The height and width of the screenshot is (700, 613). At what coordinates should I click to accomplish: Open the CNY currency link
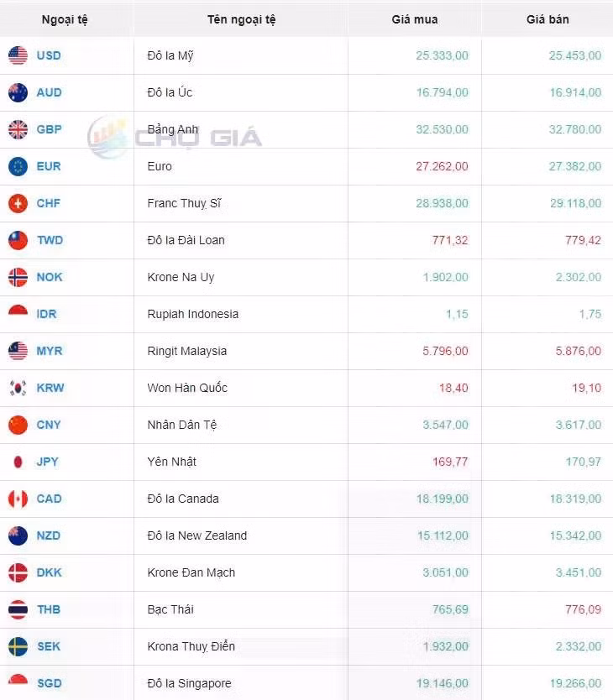49,425
